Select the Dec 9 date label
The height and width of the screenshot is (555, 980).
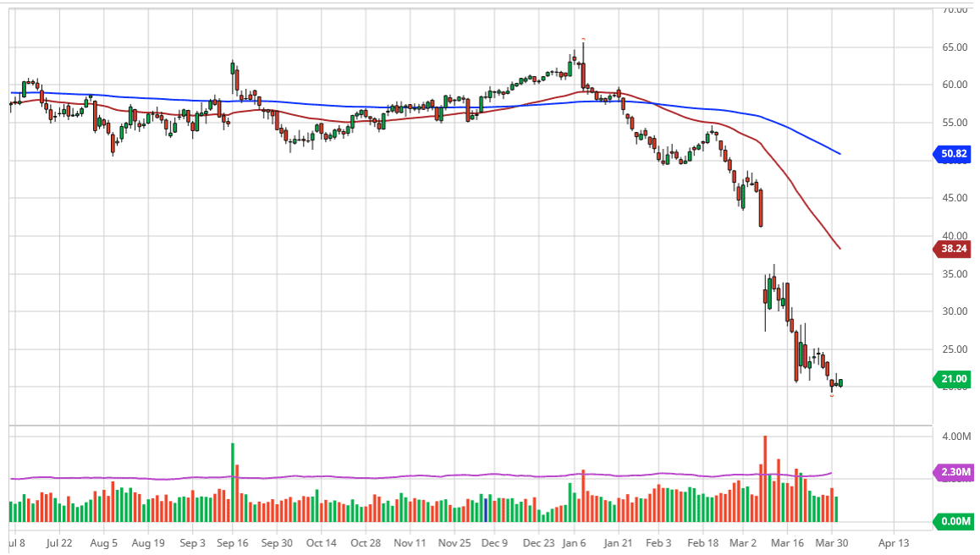[493, 542]
